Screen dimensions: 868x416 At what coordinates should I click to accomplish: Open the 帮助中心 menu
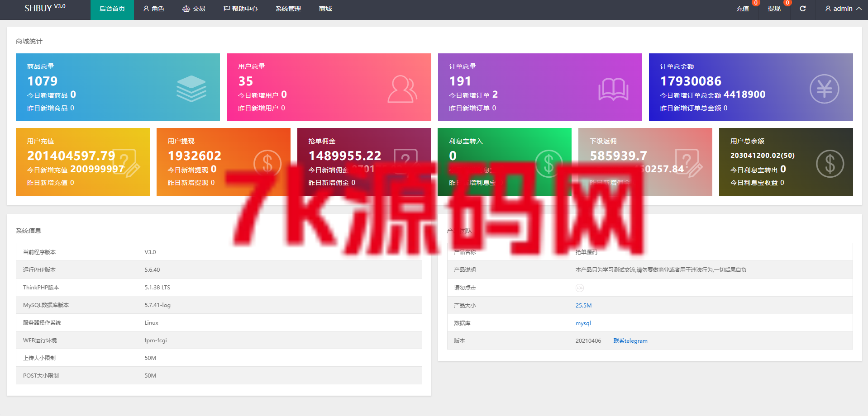tap(240, 9)
